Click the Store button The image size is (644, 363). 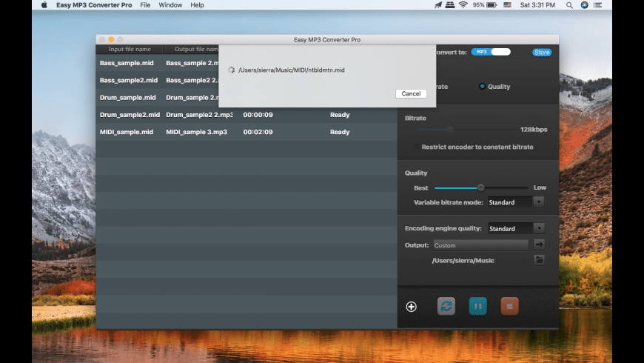pyautogui.click(x=542, y=52)
